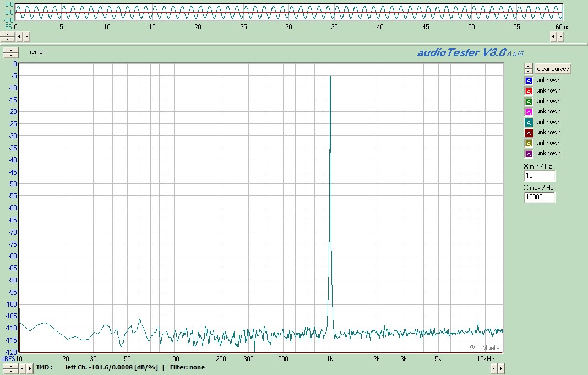Image resolution: width=588 pixels, height=375 pixels.
Task: Click the sine waveform time display
Action: [288, 12]
